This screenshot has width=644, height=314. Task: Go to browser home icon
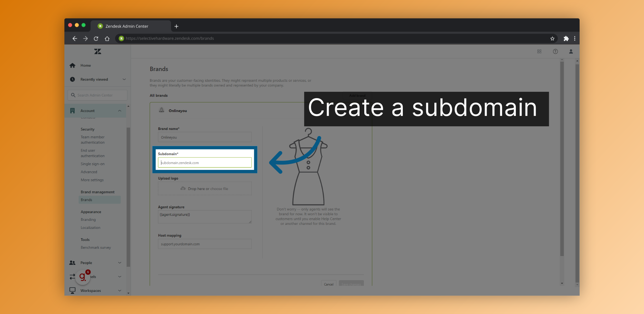pos(107,39)
